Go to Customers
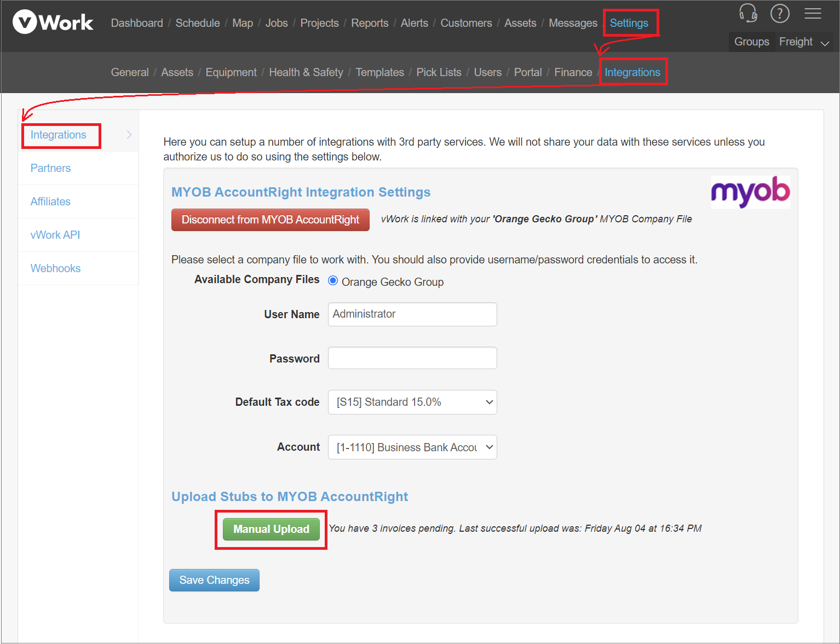This screenshot has height=644, width=840. point(466,23)
